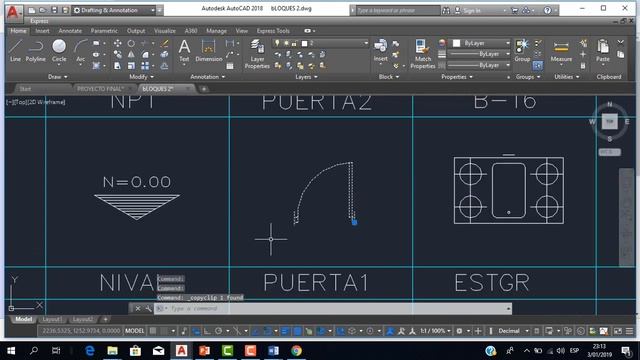Image resolution: width=640 pixels, height=360 pixels.
Task: Click the Array tool in Modify panel
Action: (145, 65)
